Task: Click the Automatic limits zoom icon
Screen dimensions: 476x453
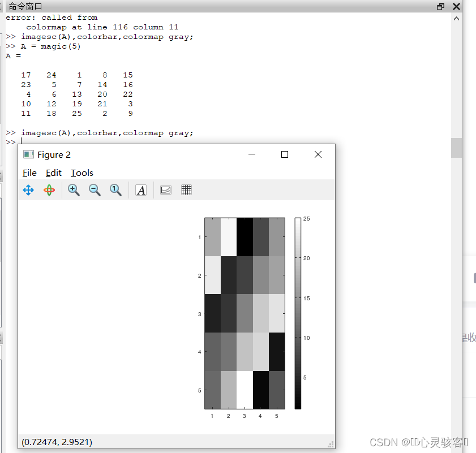Action: tap(115, 190)
